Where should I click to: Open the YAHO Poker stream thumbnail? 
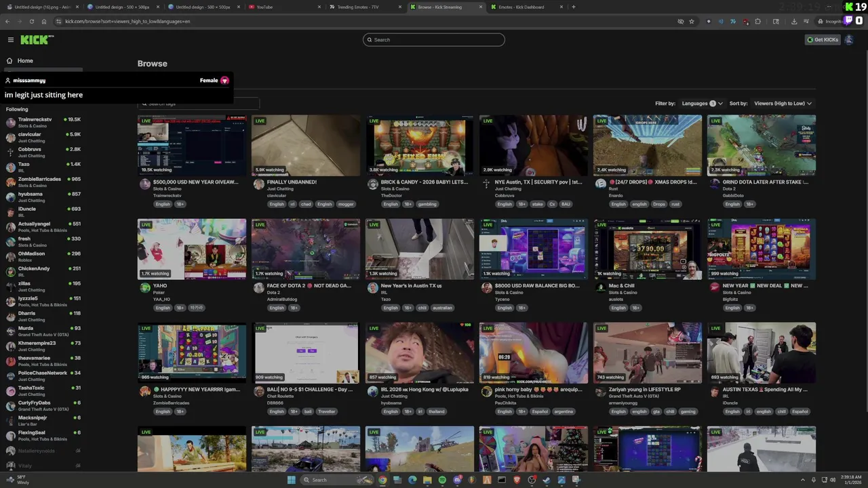pyautogui.click(x=192, y=249)
